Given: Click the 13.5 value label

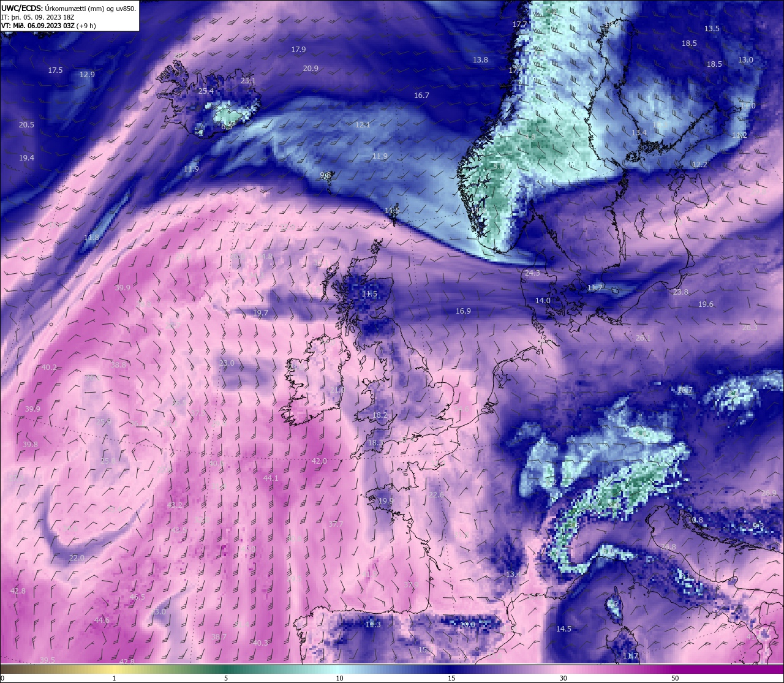Looking at the screenshot, I should 712,29.
